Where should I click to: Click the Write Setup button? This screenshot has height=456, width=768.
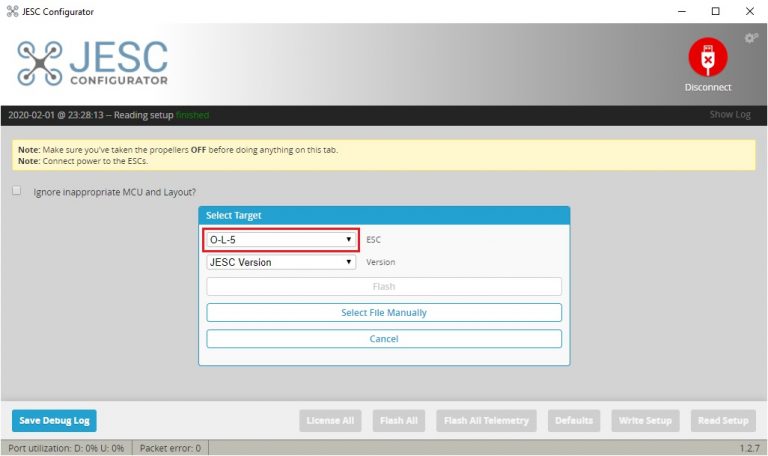coord(645,420)
